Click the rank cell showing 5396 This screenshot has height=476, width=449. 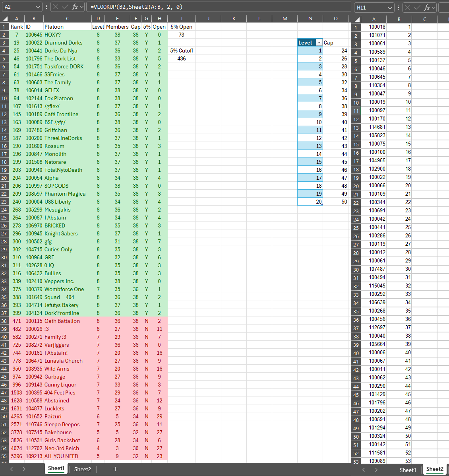coord(17,456)
